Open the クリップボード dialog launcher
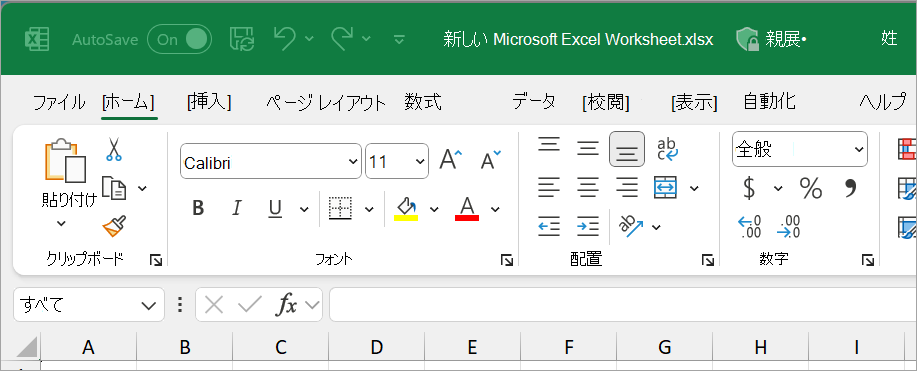Screen dimensions: 917x371 [x=156, y=260]
